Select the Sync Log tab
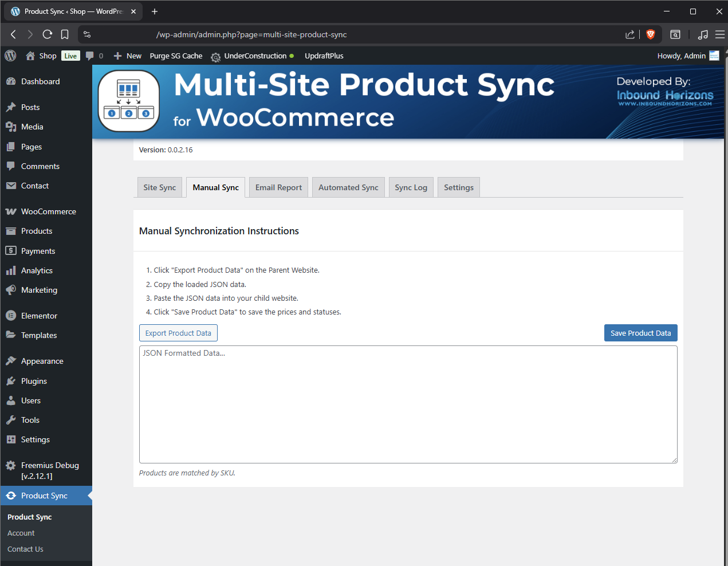728x566 pixels. [411, 187]
